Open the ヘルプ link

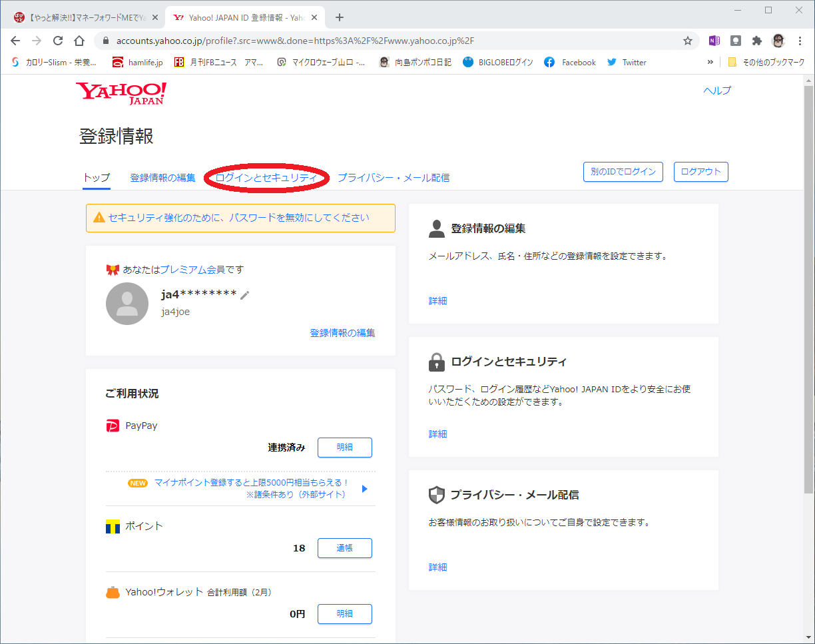[x=717, y=91]
